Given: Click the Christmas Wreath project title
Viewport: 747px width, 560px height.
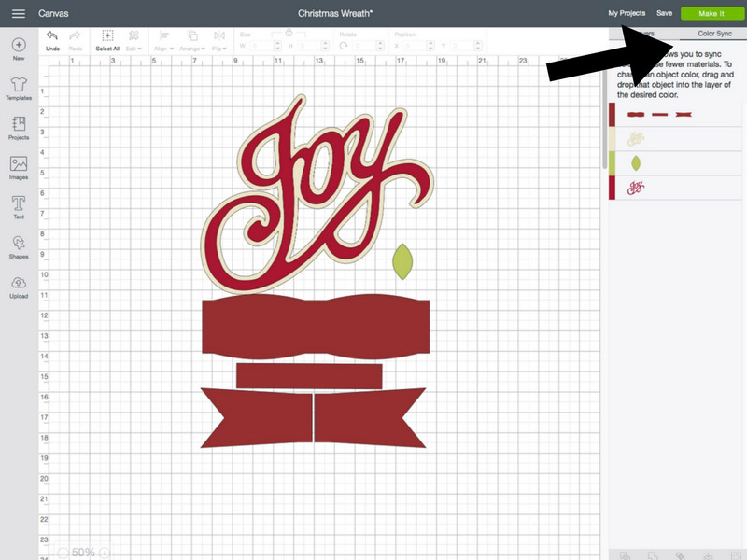Looking at the screenshot, I should coord(335,13).
